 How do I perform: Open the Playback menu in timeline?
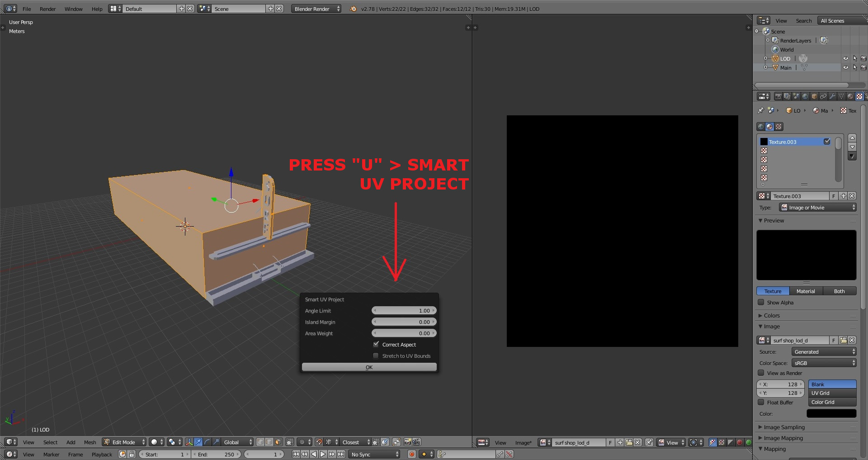coord(102,454)
